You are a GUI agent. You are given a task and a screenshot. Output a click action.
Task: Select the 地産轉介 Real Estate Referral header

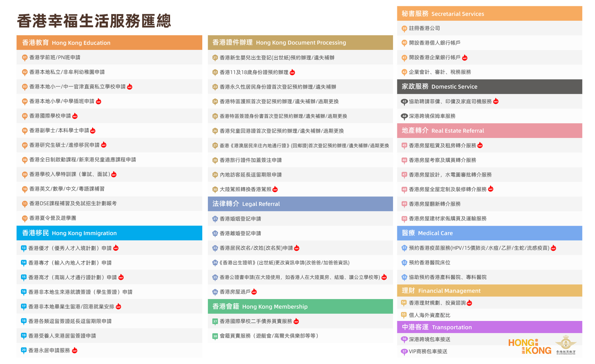tap(490, 131)
